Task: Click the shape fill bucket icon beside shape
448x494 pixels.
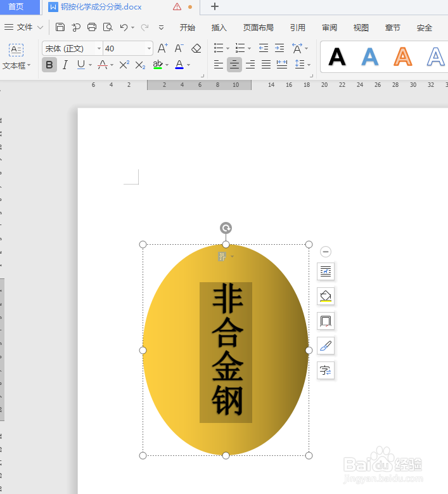Action: pos(326,296)
